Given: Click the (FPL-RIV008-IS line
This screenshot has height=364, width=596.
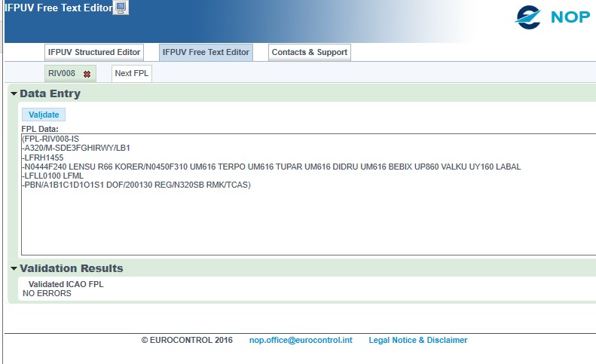Looking at the screenshot, I should coord(50,139).
